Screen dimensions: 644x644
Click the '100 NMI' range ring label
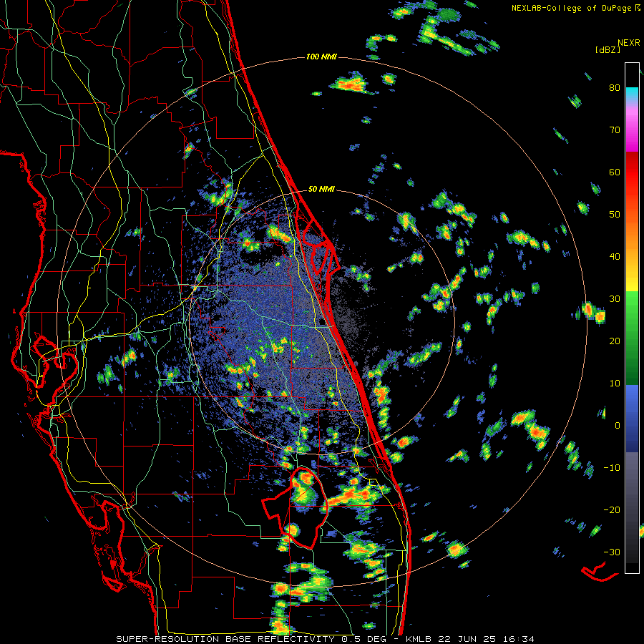321,57
